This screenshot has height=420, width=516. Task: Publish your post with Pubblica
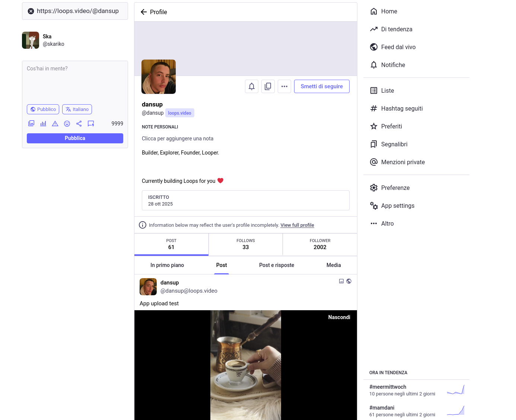[x=75, y=138]
